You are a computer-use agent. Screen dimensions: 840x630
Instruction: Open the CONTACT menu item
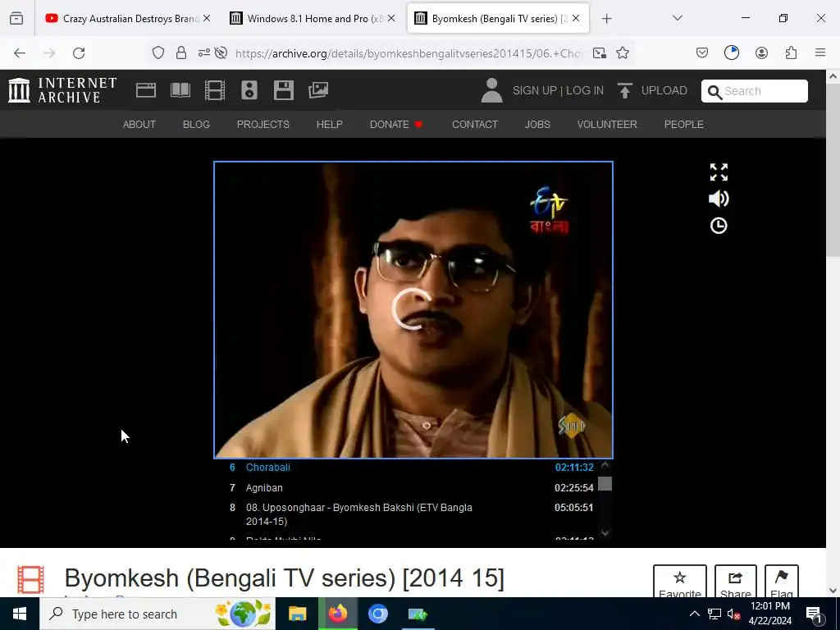pyautogui.click(x=475, y=125)
